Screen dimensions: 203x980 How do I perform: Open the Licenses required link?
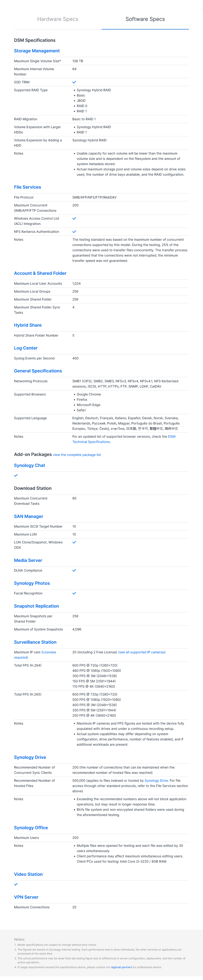[35, 655]
